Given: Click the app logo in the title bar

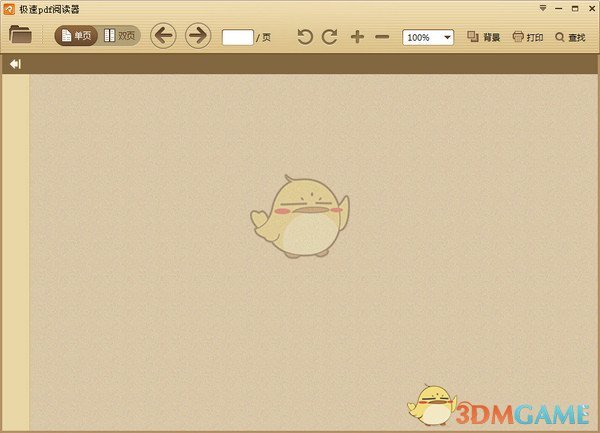Looking at the screenshot, I should point(9,9).
